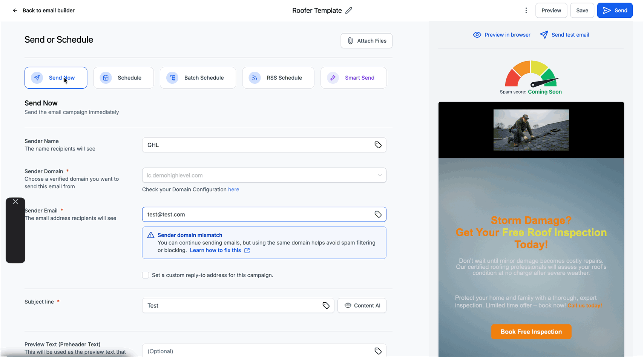Click the roofer photo in email preview

(x=531, y=130)
